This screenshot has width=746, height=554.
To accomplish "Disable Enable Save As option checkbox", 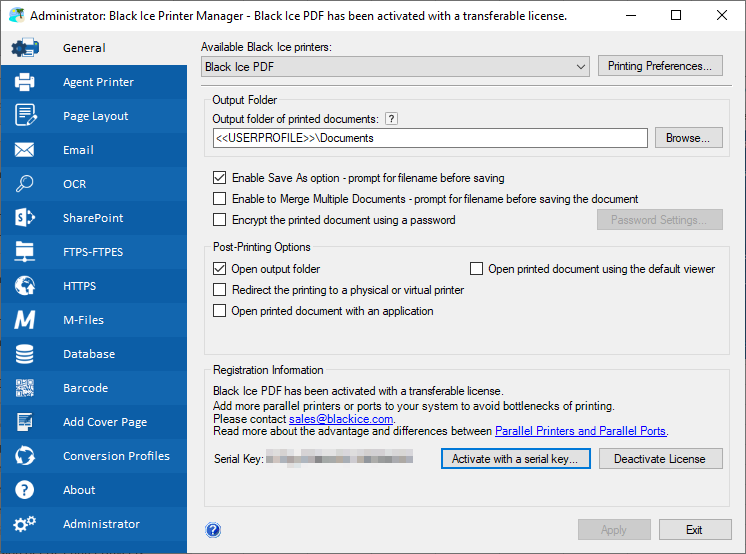I will (220, 178).
